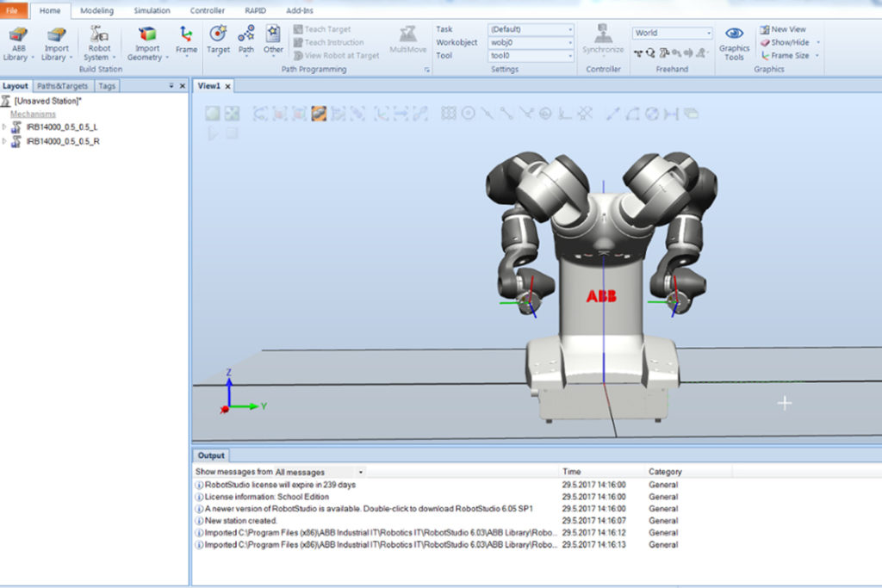Select the freehand Rotate tool

[651, 53]
